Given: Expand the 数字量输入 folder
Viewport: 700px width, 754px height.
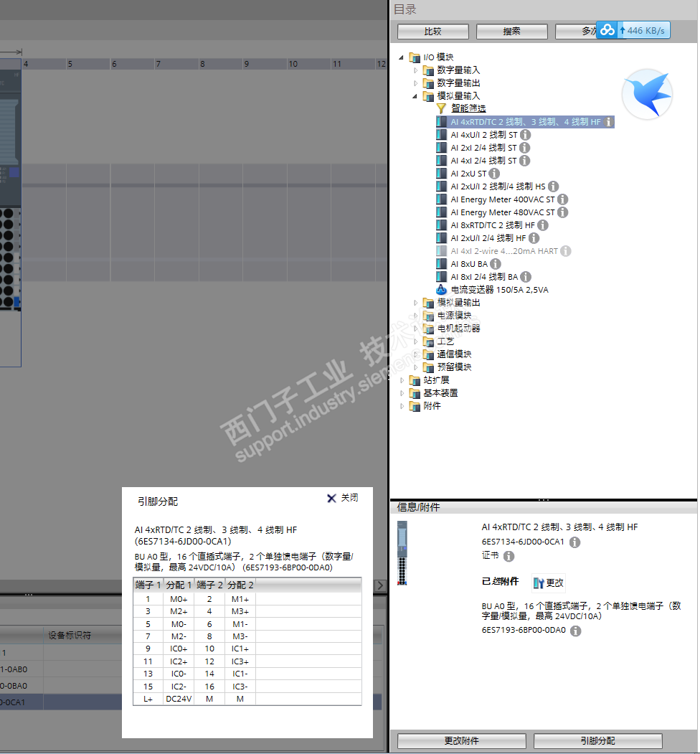Looking at the screenshot, I should 416,71.
